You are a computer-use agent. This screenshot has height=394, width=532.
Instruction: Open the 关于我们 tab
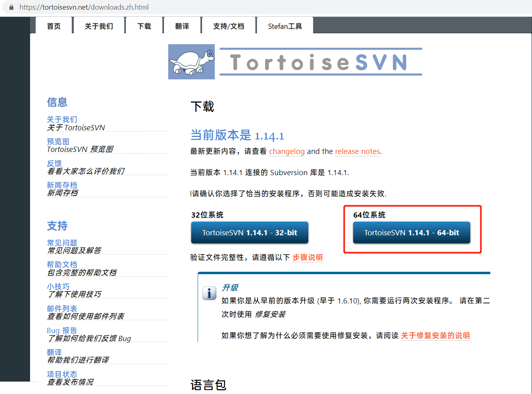point(98,26)
